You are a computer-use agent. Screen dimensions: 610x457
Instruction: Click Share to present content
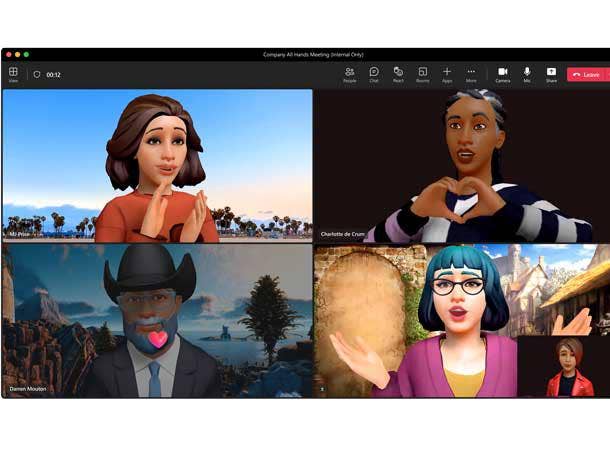551,73
